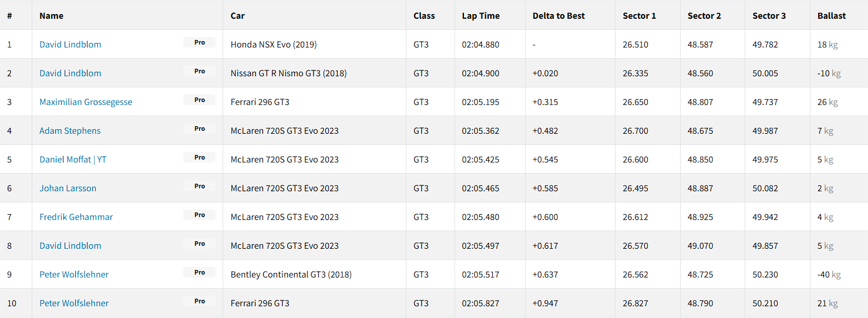Click the Name column header
Screen dimensions: 868x318
click(x=51, y=16)
